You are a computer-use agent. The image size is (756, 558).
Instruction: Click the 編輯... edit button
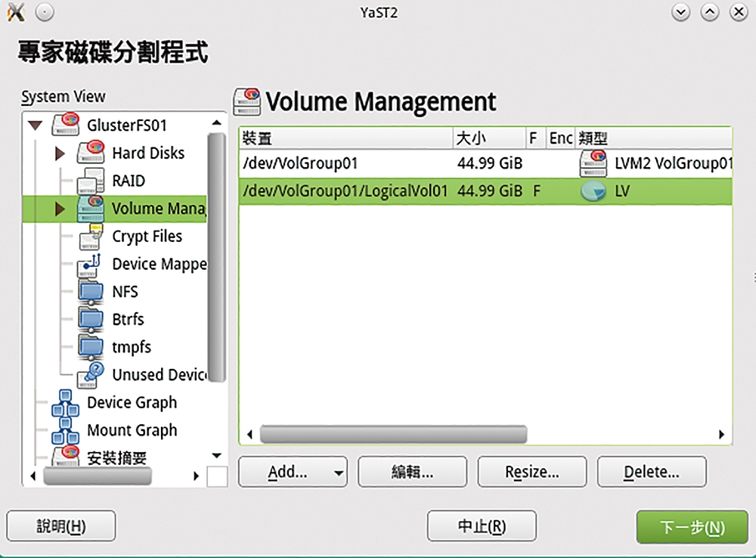click(x=412, y=472)
